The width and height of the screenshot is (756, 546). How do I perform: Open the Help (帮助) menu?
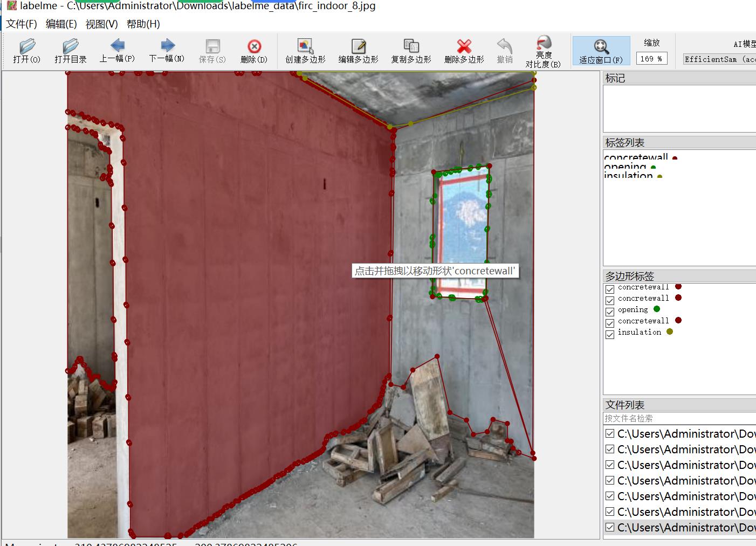[143, 24]
